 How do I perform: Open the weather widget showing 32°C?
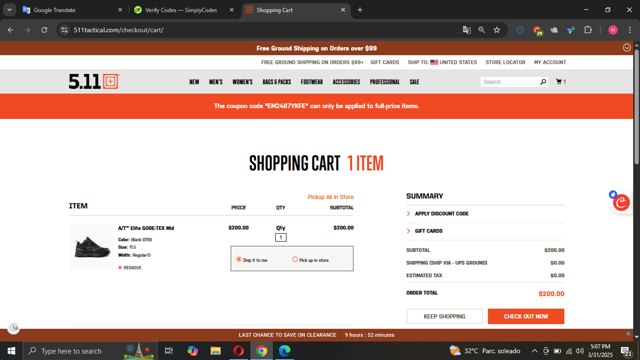[x=485, y=351]
